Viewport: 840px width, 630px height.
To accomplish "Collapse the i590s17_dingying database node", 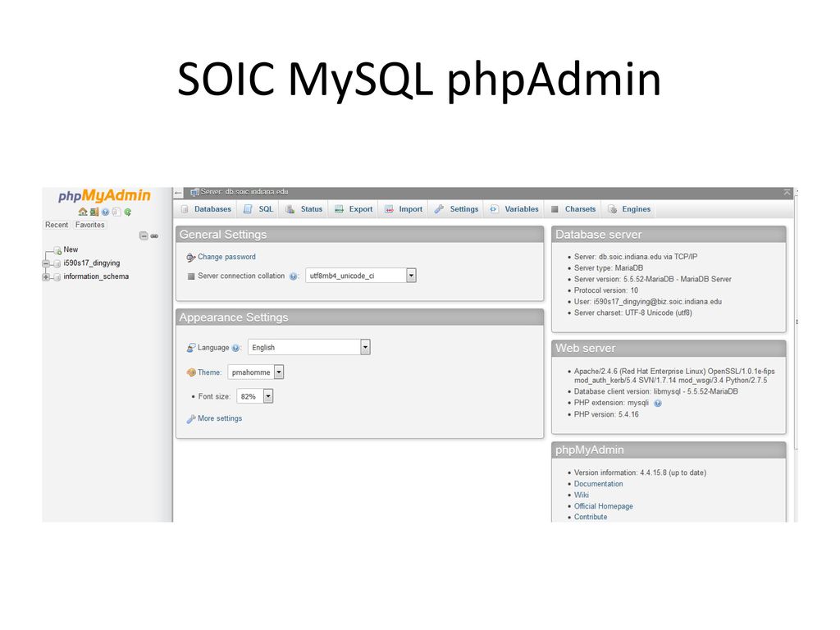I will [46, 263].
